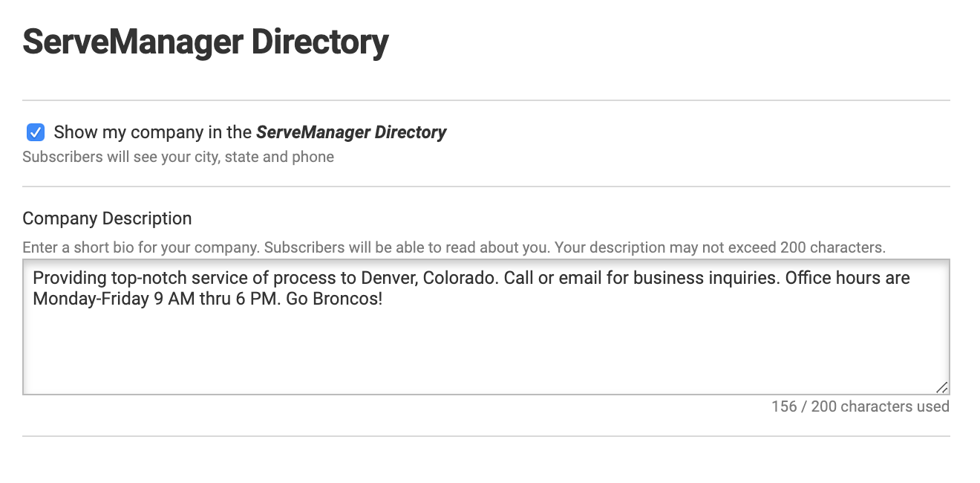Click the 156 / 200 characters counter
The image size is (980, 483).
[x=861, y=406]
